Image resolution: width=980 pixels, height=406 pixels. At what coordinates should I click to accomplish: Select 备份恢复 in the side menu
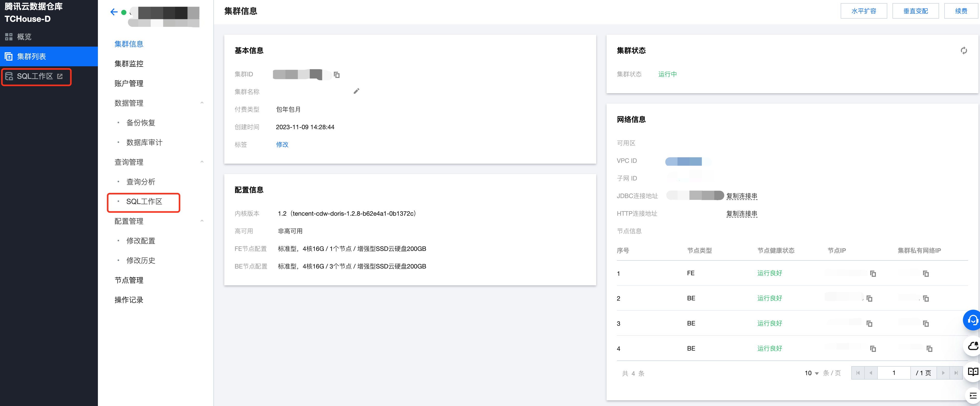[140, 122]
